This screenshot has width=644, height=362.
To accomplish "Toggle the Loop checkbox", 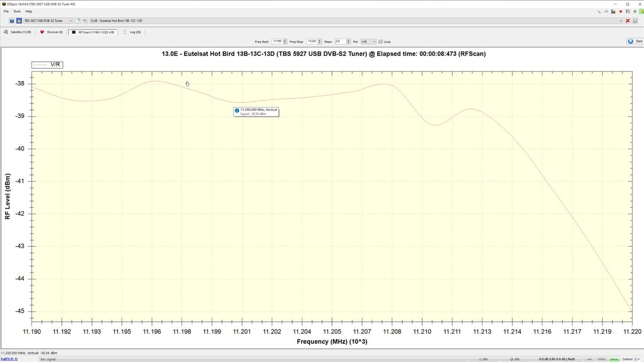I will point(380,41).
